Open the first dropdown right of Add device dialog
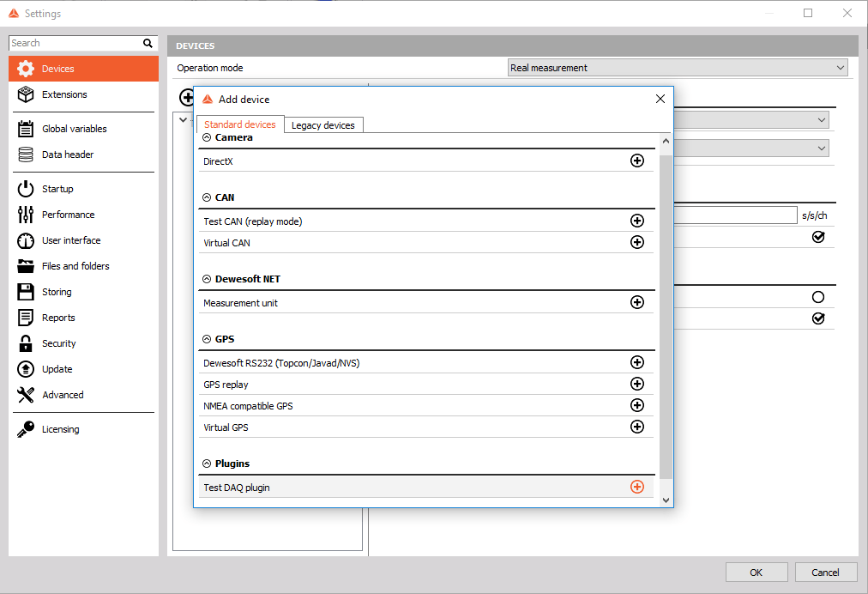The height and width of the screenshot is (594, 868). (x=751, y=119)
